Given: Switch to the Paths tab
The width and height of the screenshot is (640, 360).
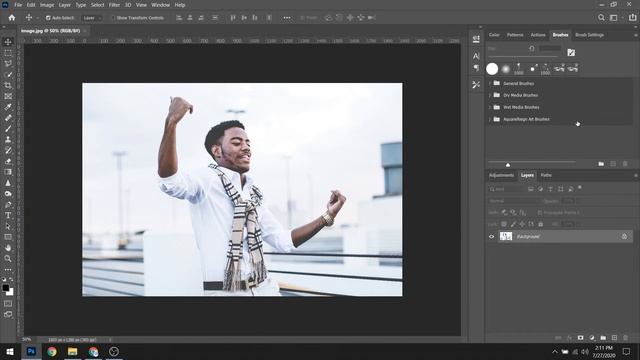Looking at the screenshot, I should point(546,176).
